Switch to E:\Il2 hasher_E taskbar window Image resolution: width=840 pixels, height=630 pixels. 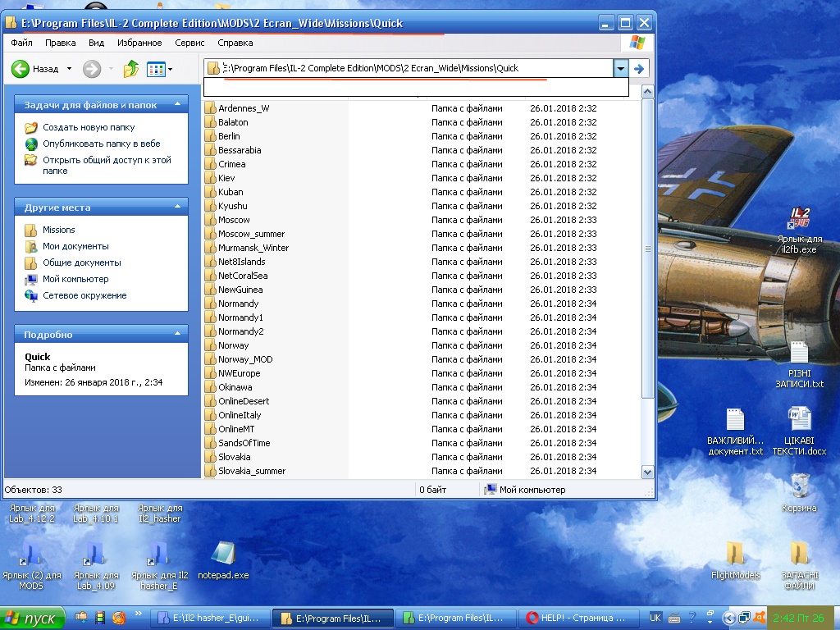(210, 618)
